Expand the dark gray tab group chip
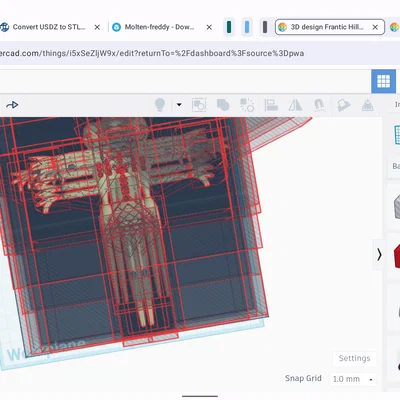 tap(265, 27)
